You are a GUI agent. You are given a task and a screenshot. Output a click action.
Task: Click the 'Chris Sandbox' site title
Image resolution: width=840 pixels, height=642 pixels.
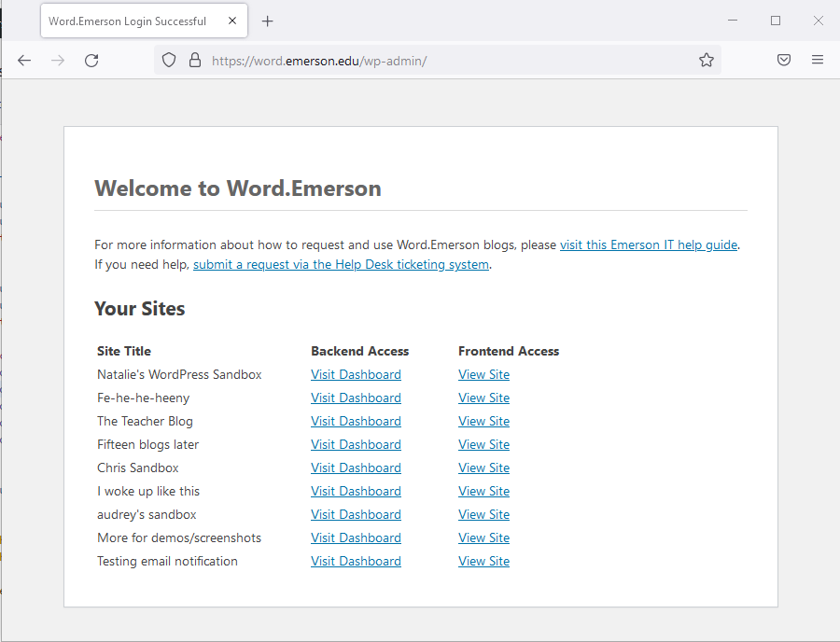(138, 468)
